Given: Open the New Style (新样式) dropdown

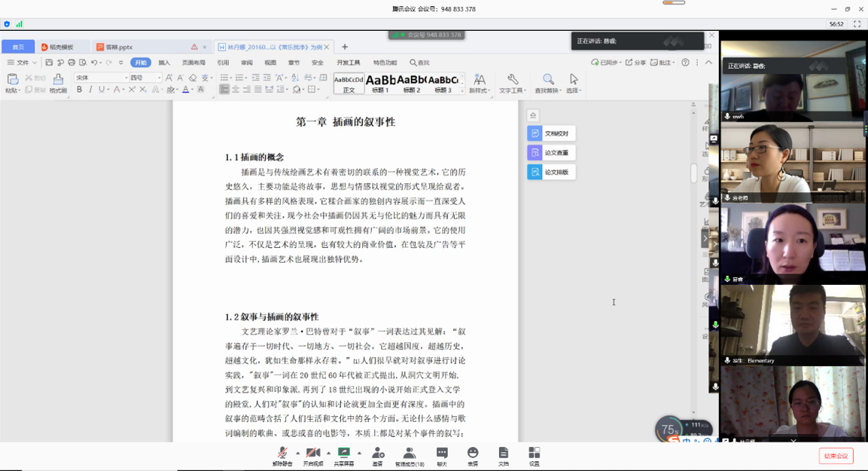Looking at the screenshot, I should (x=480, y=83).
